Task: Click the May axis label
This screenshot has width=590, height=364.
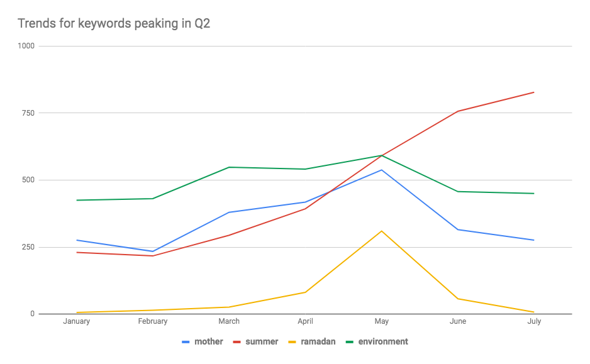Action: pos(382,321)
